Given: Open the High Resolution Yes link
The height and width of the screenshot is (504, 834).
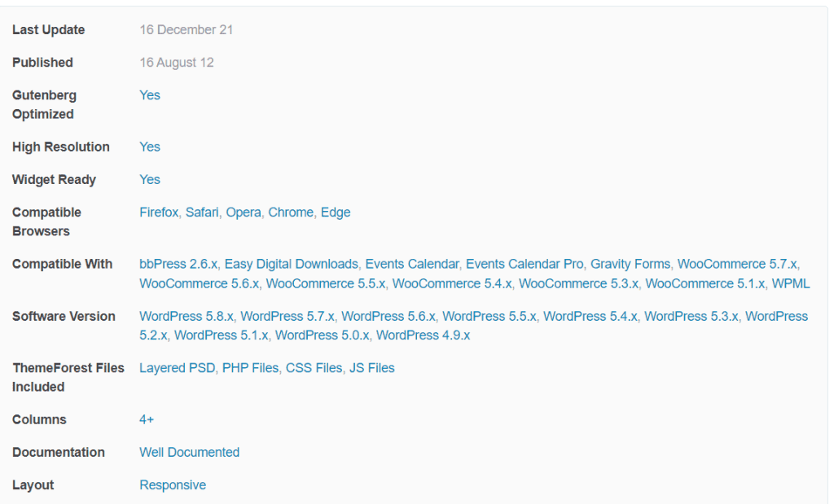Looking at the screenshot, I should (x=150, y=147).
